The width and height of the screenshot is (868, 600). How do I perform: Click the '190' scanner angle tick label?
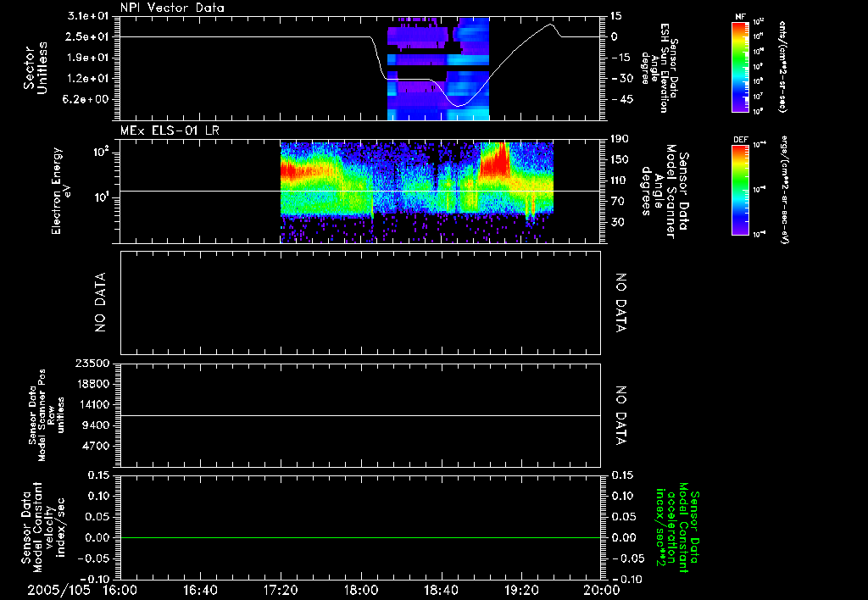click(x=620, y=139)
